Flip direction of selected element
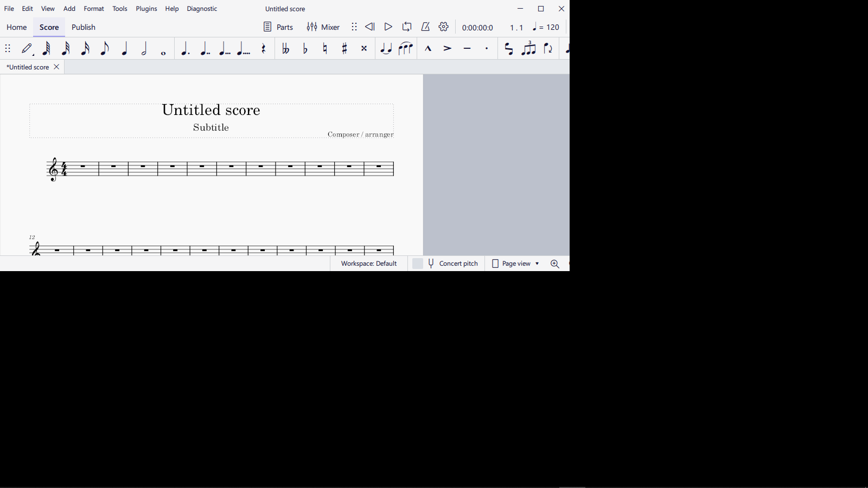This screenshot has height=488, width=868. 548,49
